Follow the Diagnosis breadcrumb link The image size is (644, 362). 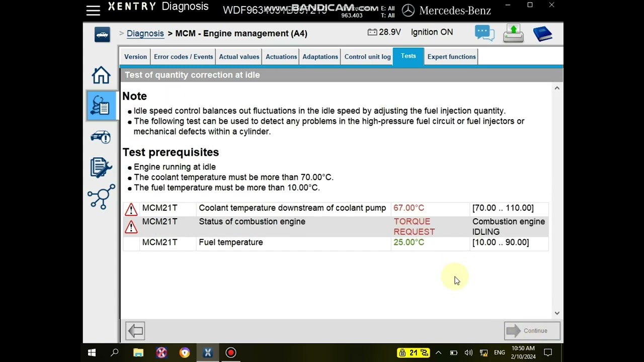(x=145, y=33)
